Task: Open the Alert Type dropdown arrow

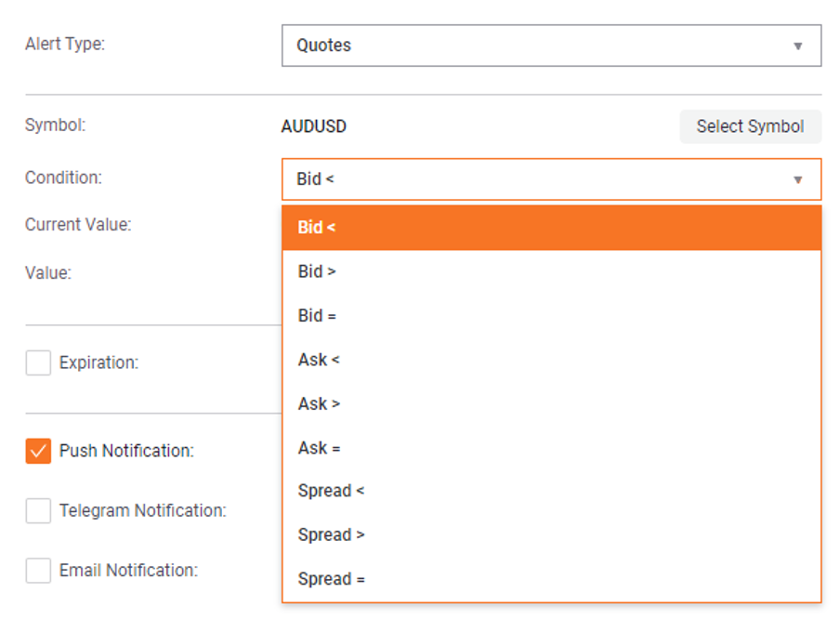Action: [797, 46]
